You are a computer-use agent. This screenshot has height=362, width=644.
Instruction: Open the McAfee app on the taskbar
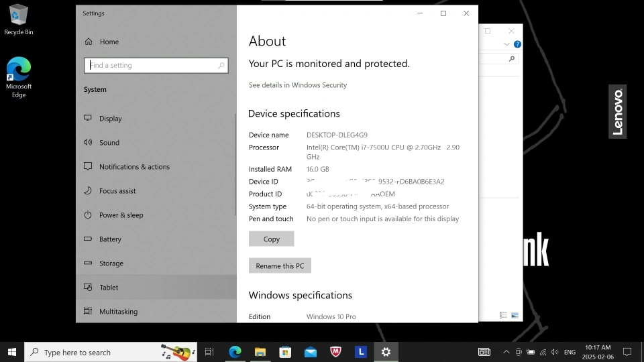pos(335,352)
